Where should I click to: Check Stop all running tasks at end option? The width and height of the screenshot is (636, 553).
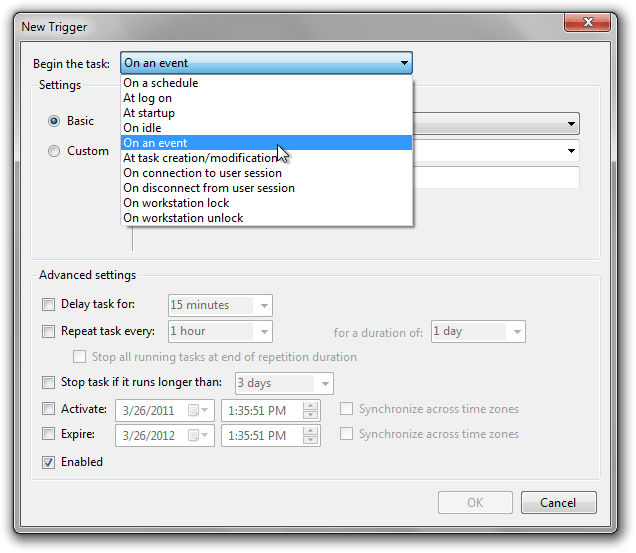80,357
